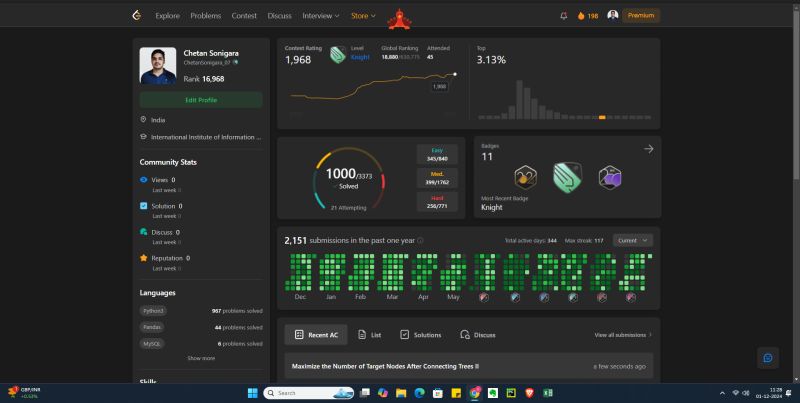
Task: Click the Pandas language tag
Action: [152, 327]
